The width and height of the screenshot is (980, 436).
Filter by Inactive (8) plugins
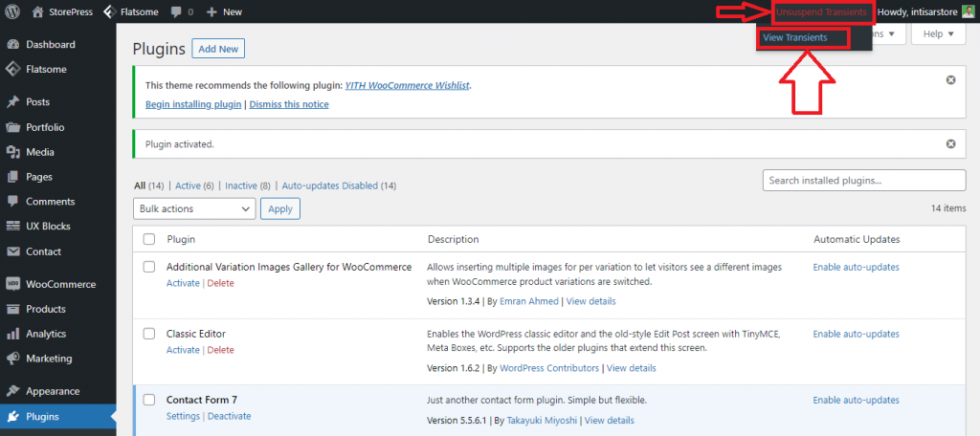tap(248, 185)
